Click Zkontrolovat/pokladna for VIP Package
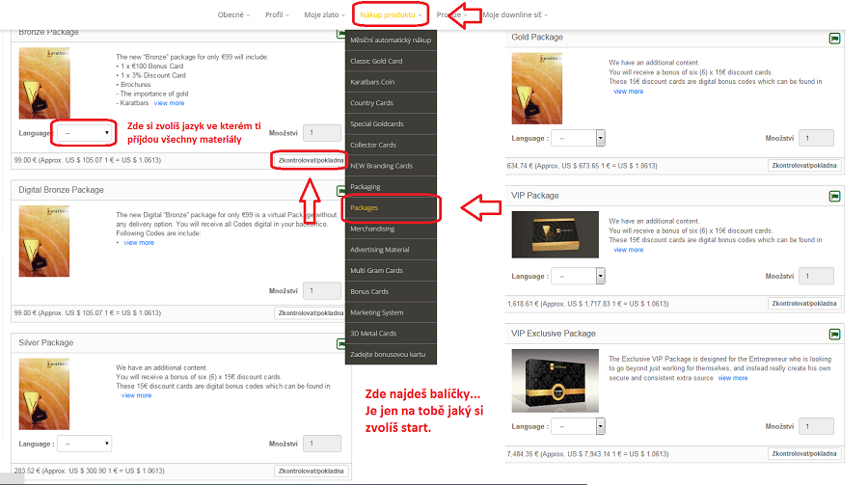This screenshot has height=485, width=868. (804, 303)
